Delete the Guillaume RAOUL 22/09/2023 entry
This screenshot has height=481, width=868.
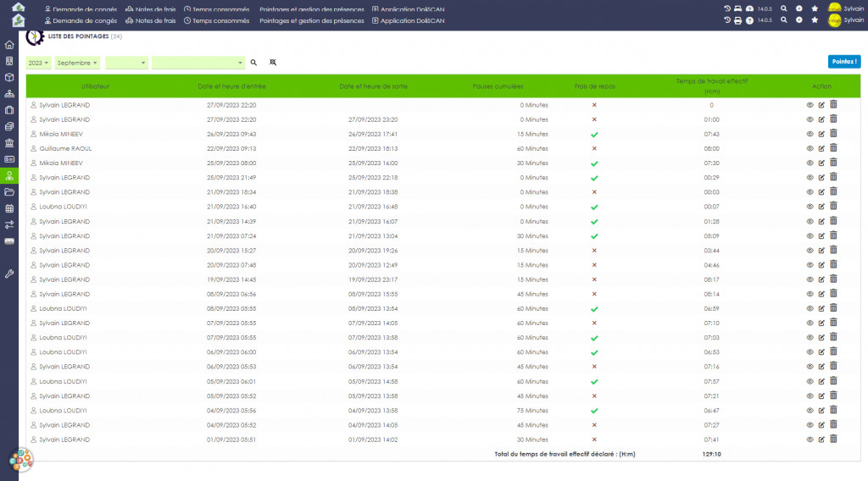coord(834,148)
